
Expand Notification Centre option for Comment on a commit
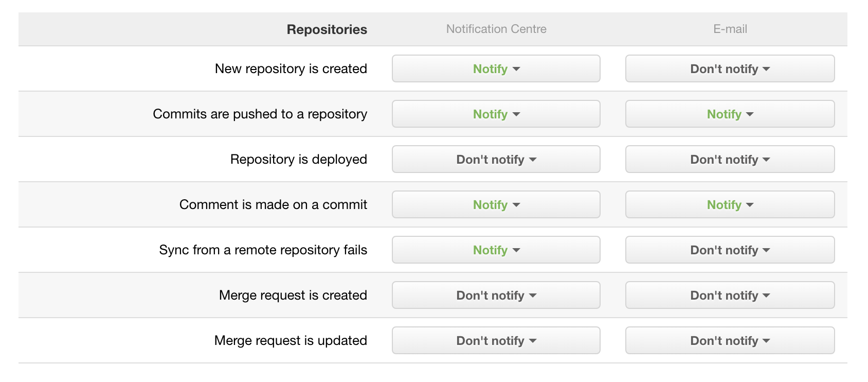coord(496,204)
